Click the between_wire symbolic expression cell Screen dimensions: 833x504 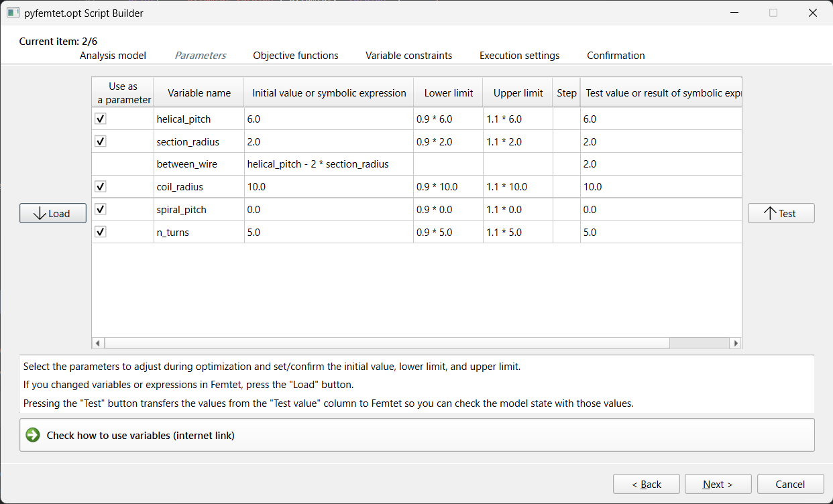(x=329, y=164)
